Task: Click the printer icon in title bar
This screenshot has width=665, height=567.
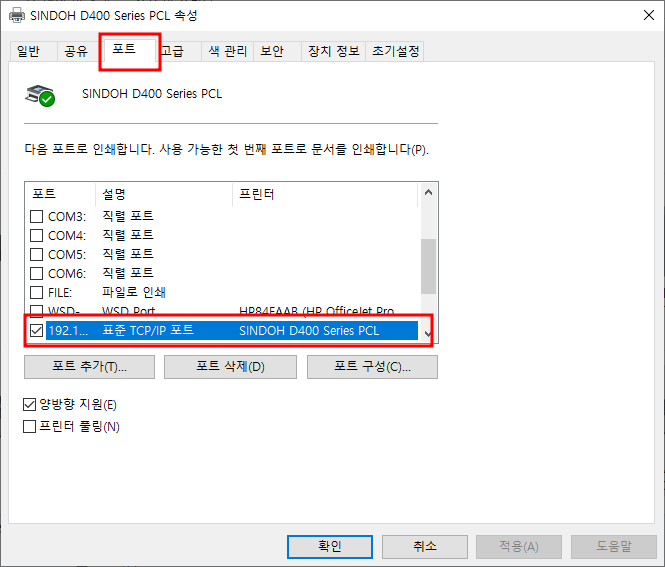Action: coord(17,15)
